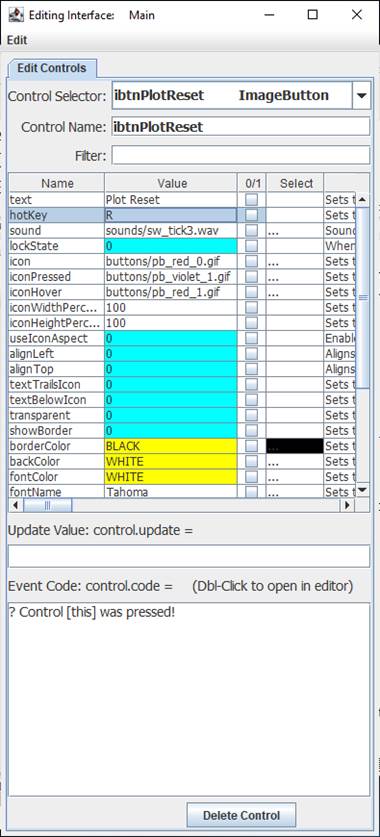This screenshot has width=380, height=837.
Task: Open the Control Selector dropdown arrow
Action: coord(362,96)
